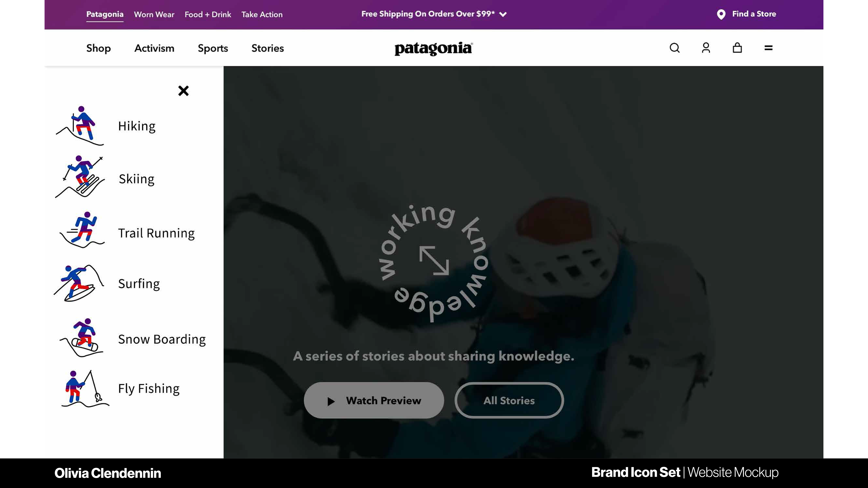The width and height of the screenshot is (868, 488).
Task: Click the Free Shipping On Orders text
Action: (428, 14)
